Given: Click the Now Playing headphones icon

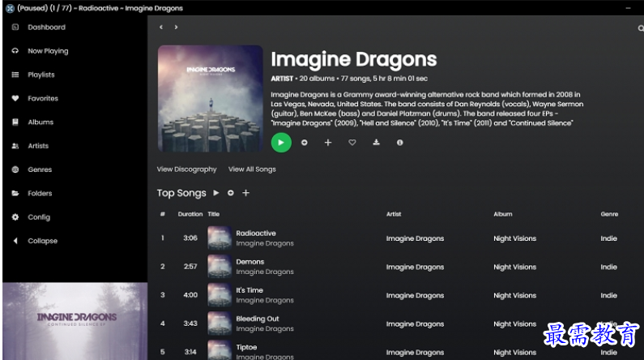Looking at the screenshot, I should coord(15,51).
